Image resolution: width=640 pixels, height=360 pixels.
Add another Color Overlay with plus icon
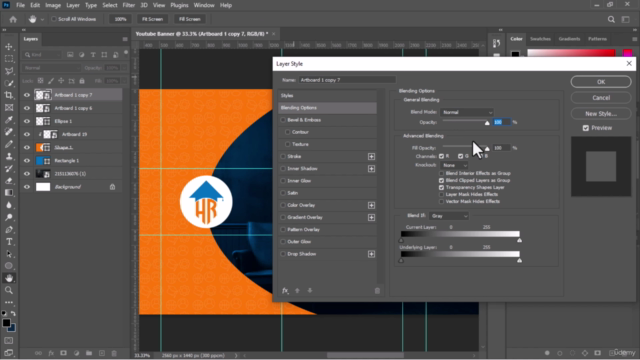pos(371,205)
